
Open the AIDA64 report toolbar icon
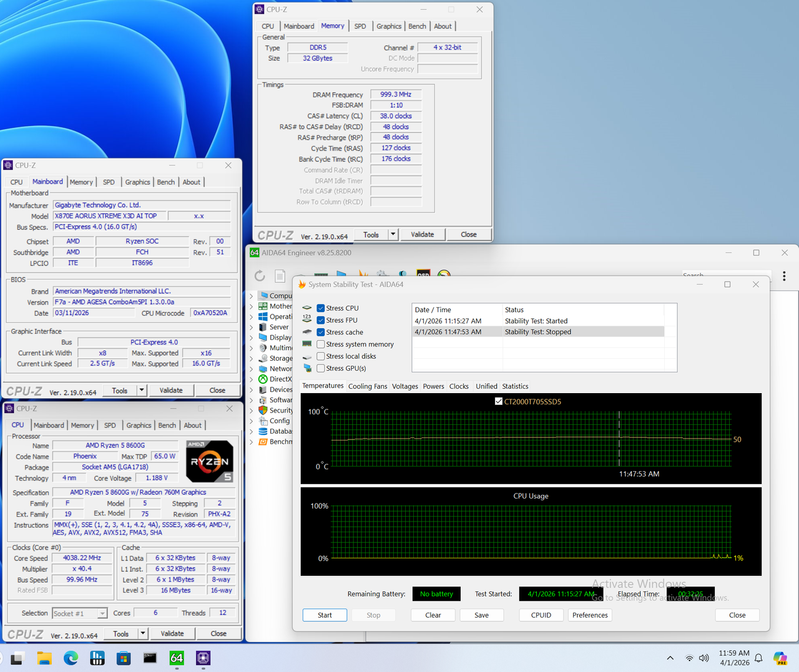click(x=280, y=276)
